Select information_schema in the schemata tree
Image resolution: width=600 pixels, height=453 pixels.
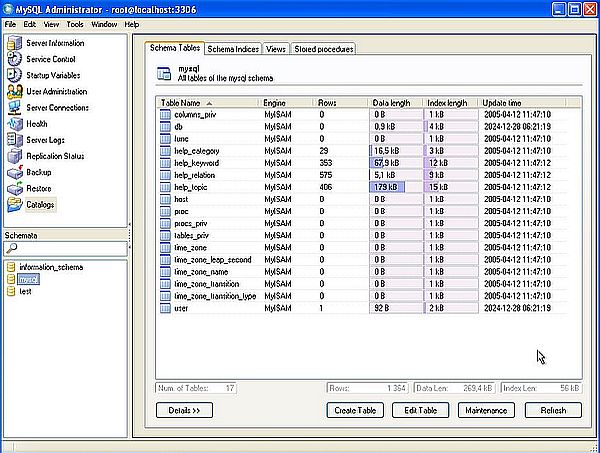(51, 267)
